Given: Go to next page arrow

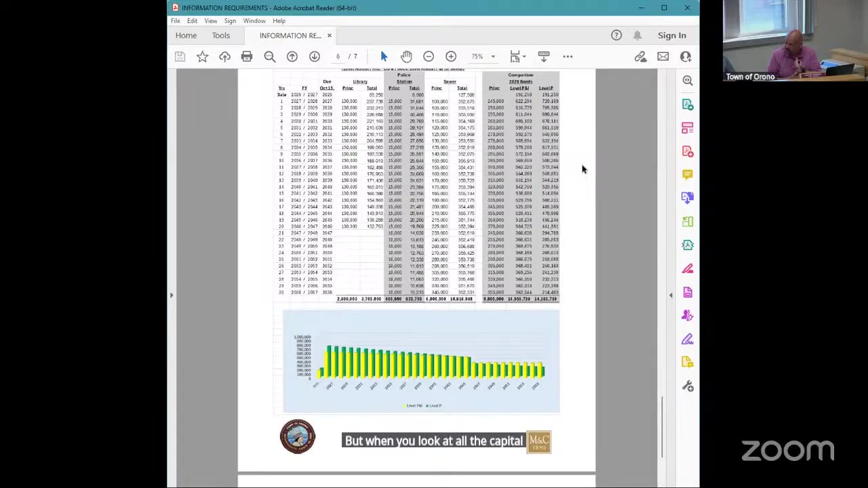Looking at the screenshot, I should [x=315, y=57].
